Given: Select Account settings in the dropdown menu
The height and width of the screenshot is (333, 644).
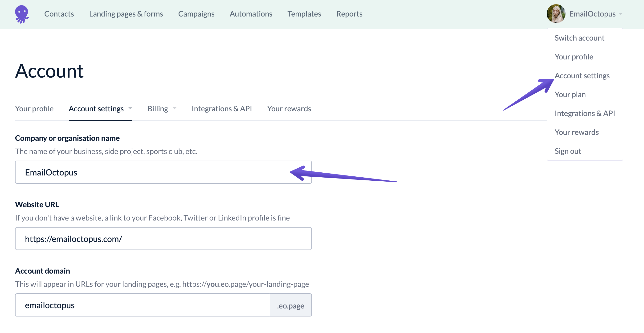Looking at the screenshot, I should (x=582, y=76).
